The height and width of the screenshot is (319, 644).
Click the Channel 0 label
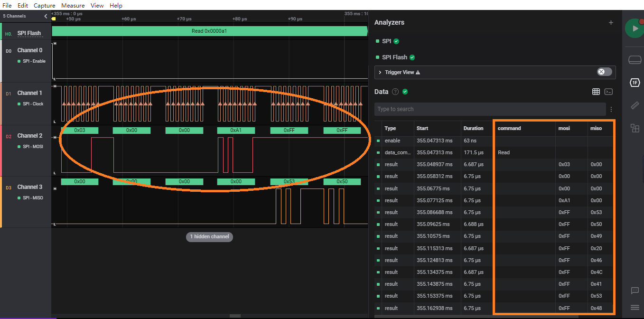30,50
